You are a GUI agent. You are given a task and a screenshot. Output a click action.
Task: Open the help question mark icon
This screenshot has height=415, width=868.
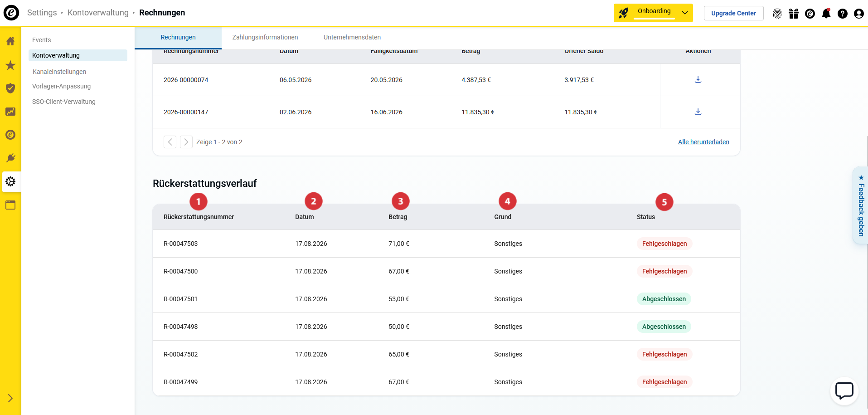click(x=843, y=14)
